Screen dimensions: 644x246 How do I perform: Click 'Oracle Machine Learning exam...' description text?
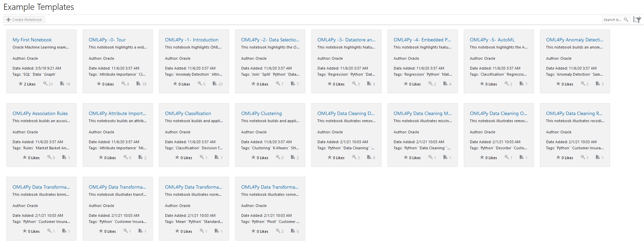(41, 47)
